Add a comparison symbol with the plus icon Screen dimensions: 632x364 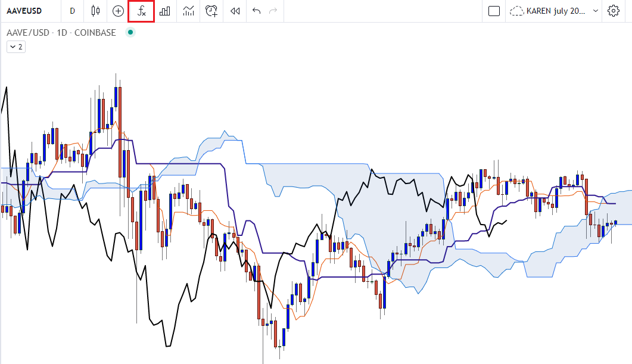click(117, 11)
